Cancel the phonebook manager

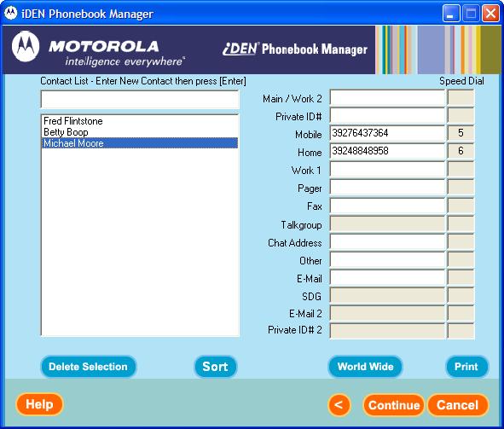[458, 405]
